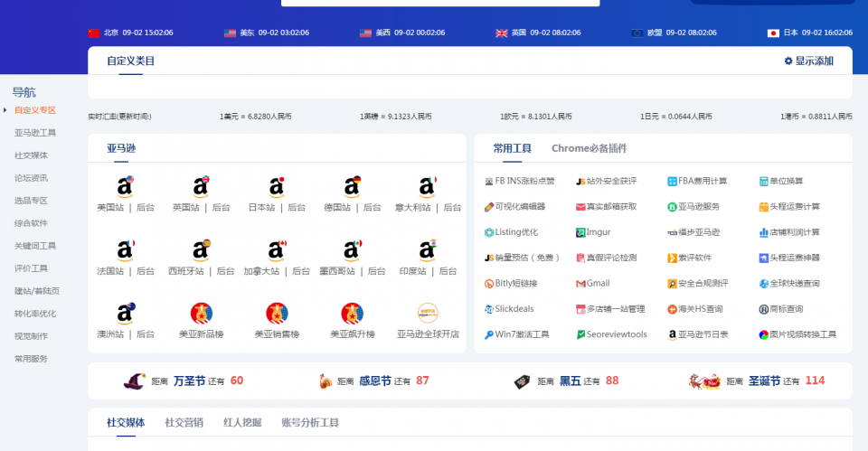Open the 可视化编辑器 pencil tool
Image resolution: width=868 pixels, height=451 pixels.
pyautogui.click(x=514, y=206)
